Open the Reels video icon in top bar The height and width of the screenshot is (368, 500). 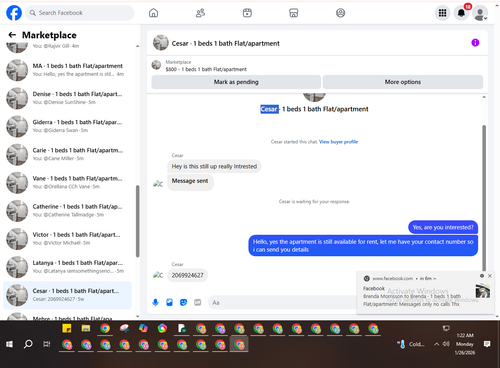pos(247,13)
